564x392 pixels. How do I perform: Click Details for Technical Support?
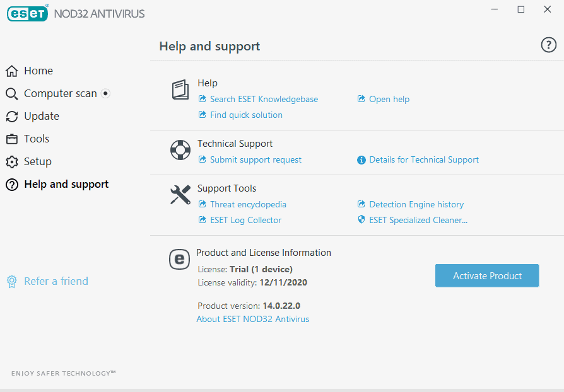click(423, 159)
